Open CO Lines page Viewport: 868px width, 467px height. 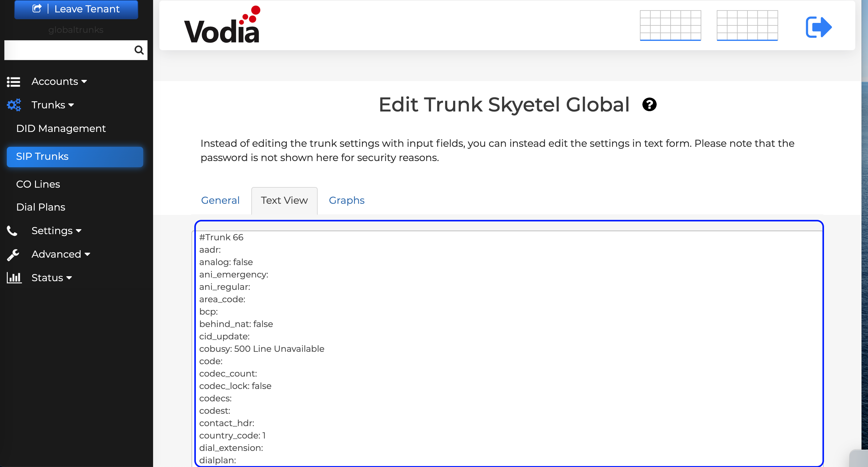pos(38,184)
